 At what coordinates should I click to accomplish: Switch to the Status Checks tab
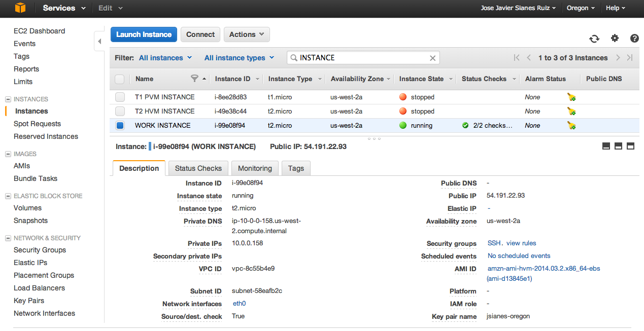click(x=198, y=168)
